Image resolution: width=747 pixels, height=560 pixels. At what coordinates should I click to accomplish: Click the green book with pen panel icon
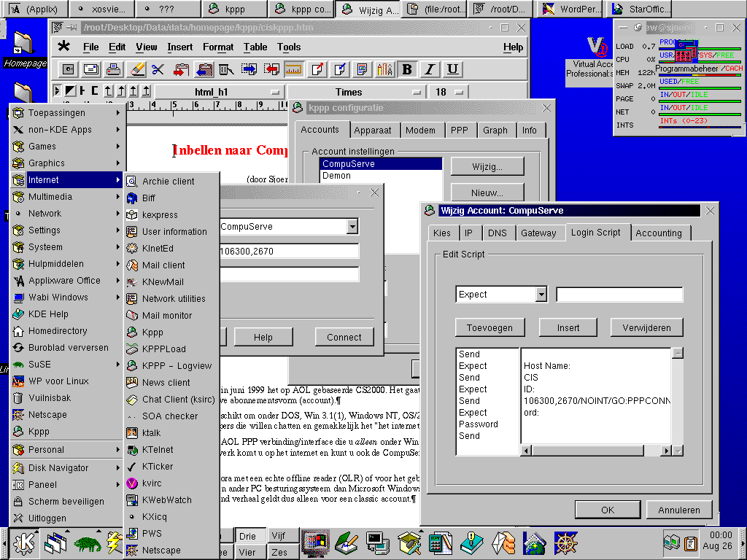pos(347,542)
